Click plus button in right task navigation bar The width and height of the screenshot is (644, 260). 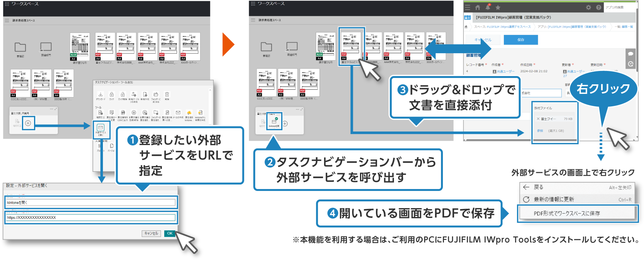[x=285, y=123]
